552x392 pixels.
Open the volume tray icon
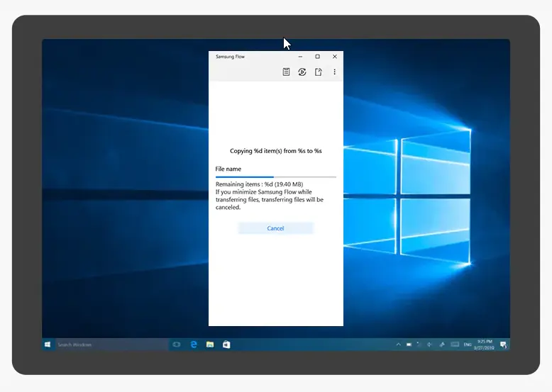click(429, 345)
